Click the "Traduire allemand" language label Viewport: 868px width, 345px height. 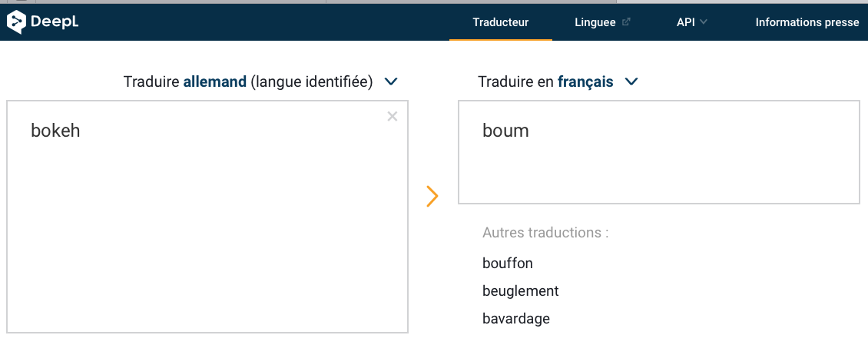[247, 81]
